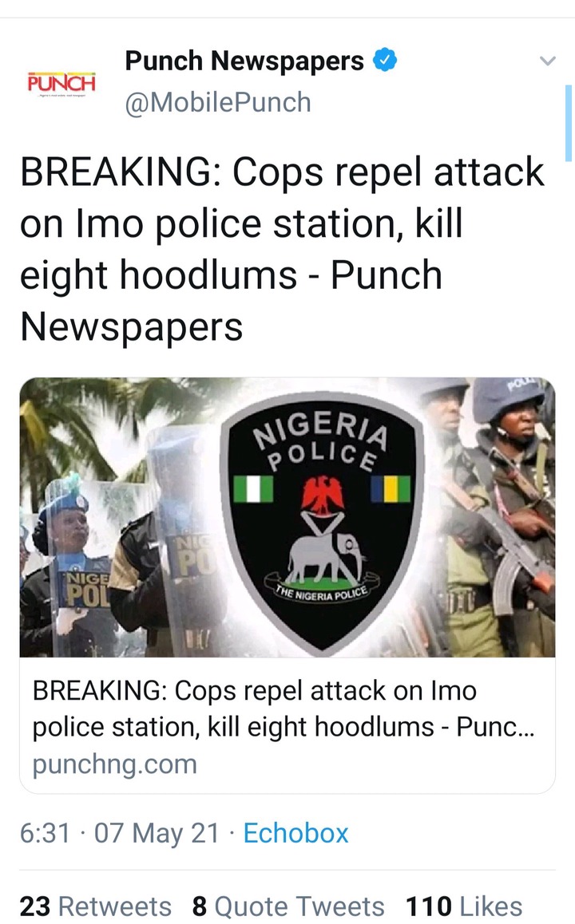The width and height of the screenshot is (575, 924).
Task: Click the 6:31 · 07 May 21 timestamp
Action: [x=119, y=833]
